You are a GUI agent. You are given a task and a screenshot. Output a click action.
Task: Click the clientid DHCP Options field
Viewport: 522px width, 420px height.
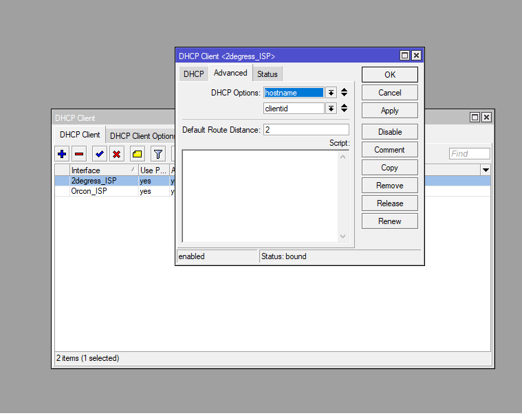(294, 109)
